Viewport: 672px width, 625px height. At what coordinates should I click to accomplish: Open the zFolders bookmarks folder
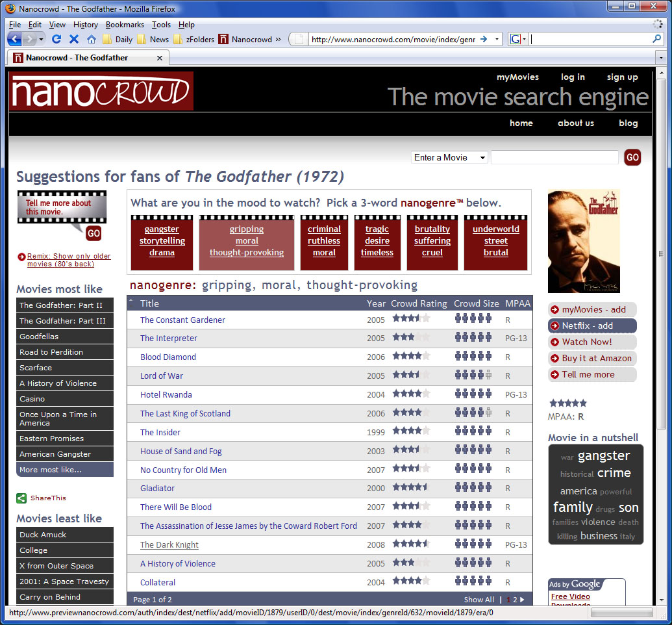point(193,40)
